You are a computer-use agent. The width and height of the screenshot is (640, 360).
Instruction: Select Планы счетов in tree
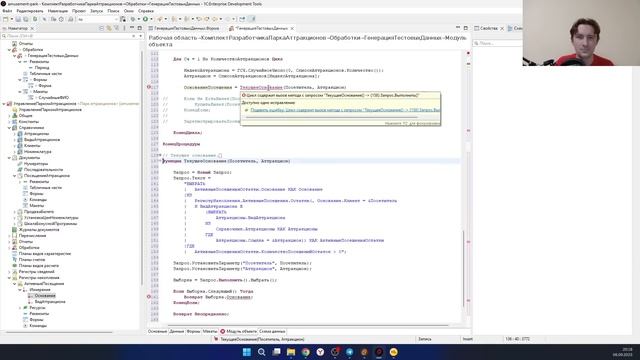pyautogui.click(x=32, y=260)
